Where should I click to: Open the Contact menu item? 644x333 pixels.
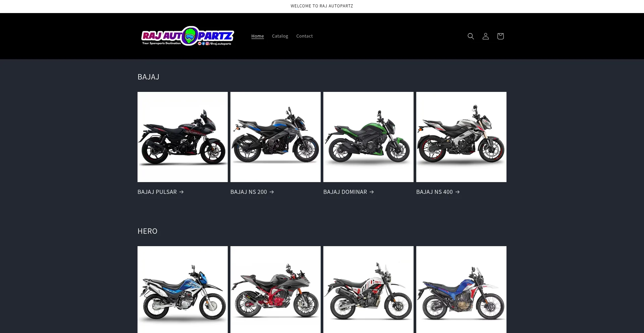coord(305,36)
